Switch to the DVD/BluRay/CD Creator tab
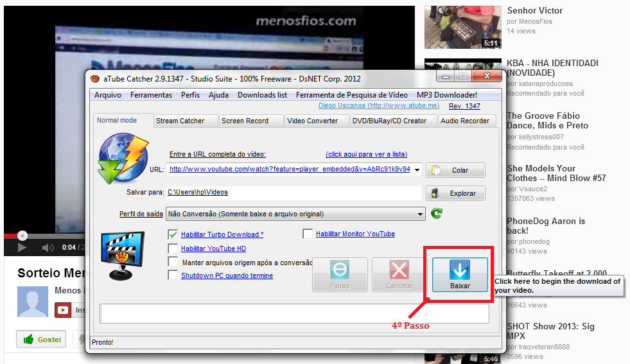Screen dimensions: 630x364 (393, 121)
